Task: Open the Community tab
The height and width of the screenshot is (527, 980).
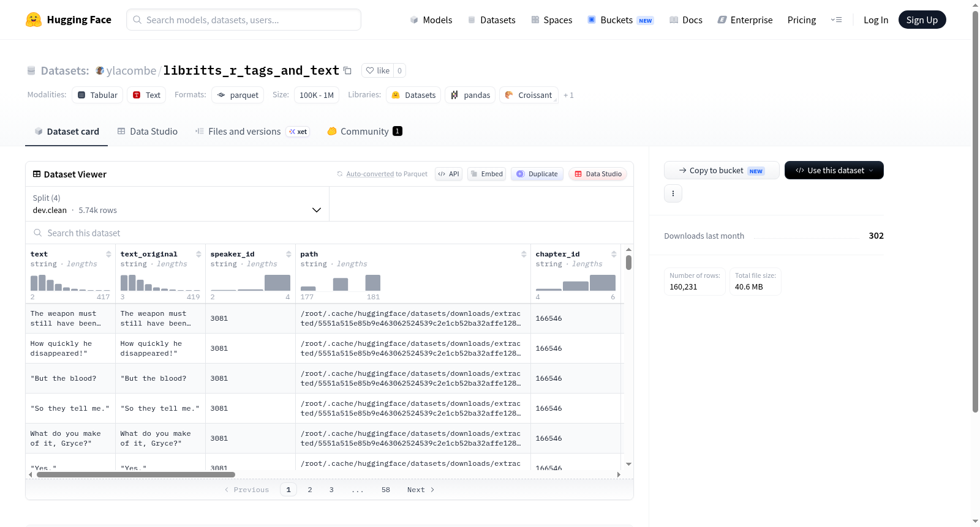Action: click(364, 131)
